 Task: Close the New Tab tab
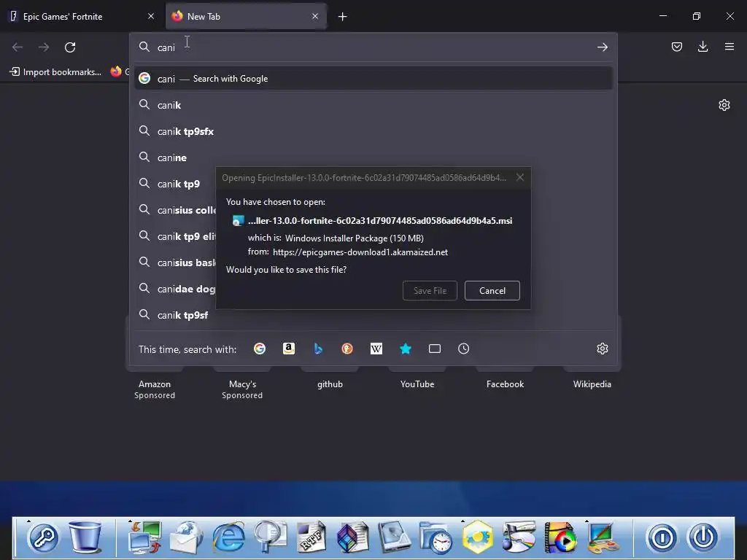pyautogui.click(x=315, y=16)
